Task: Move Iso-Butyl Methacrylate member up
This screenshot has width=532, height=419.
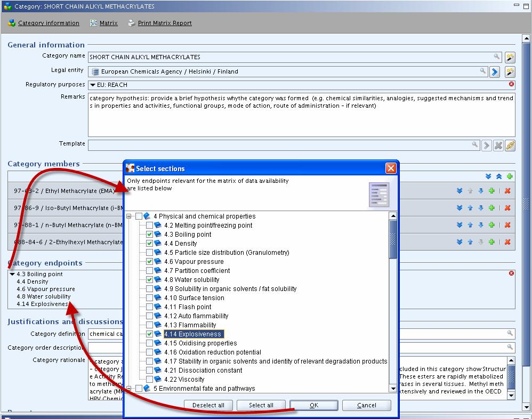Action: [x=470, y=207]
